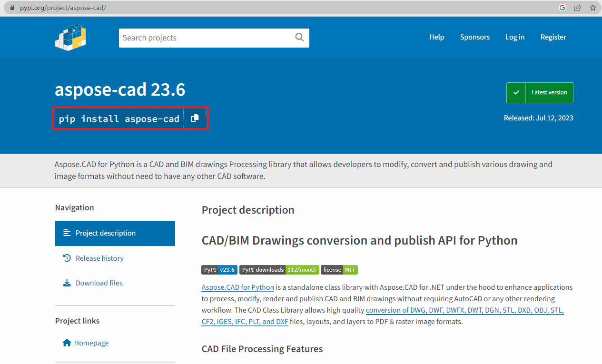Click the Homepage house icon
The height and width of the screenshot is (364, 602).
click(67, 343)
